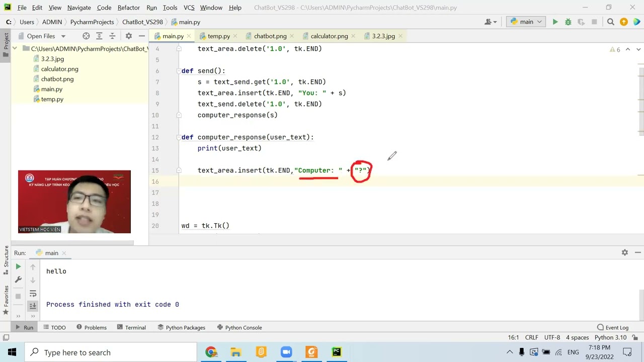Open the Python Console tool window

tap(239, 327)
